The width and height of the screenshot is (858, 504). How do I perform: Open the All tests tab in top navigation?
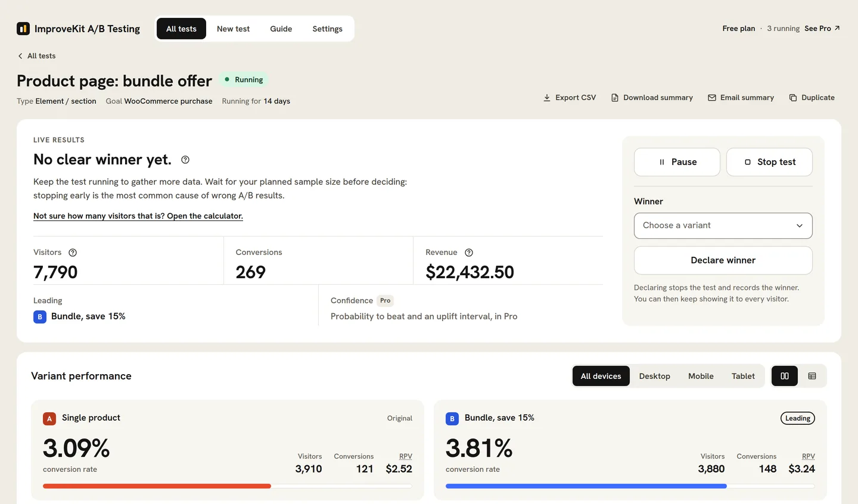coord(181,29)
